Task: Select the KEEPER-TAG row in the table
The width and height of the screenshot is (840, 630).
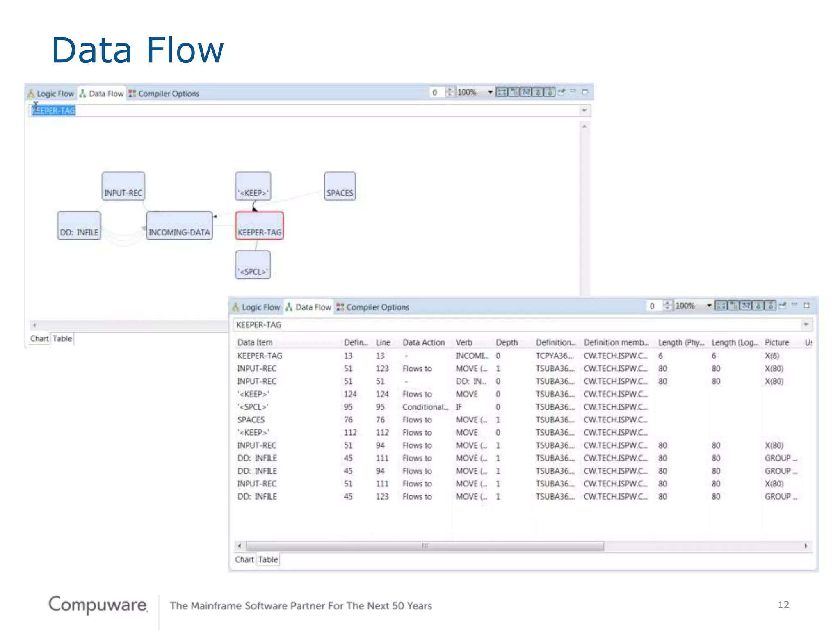Action: pyautogui.click(x=524, y=356)
